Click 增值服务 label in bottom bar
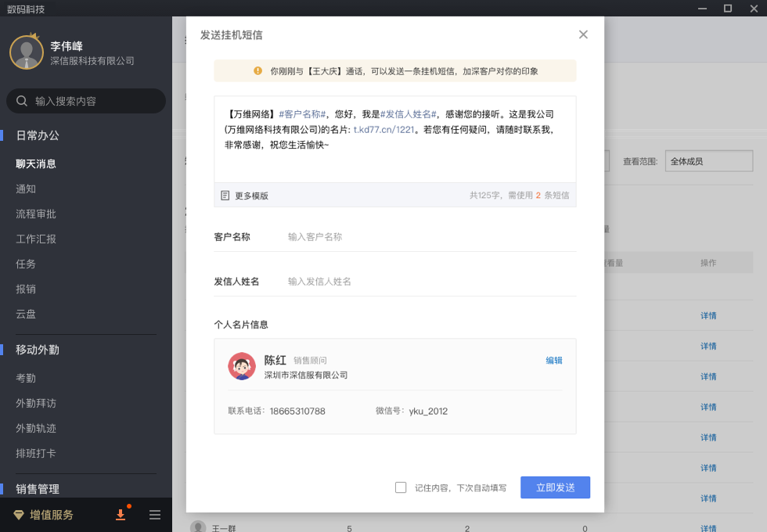This screenshot has width=767, height=532. pos(52,515)
